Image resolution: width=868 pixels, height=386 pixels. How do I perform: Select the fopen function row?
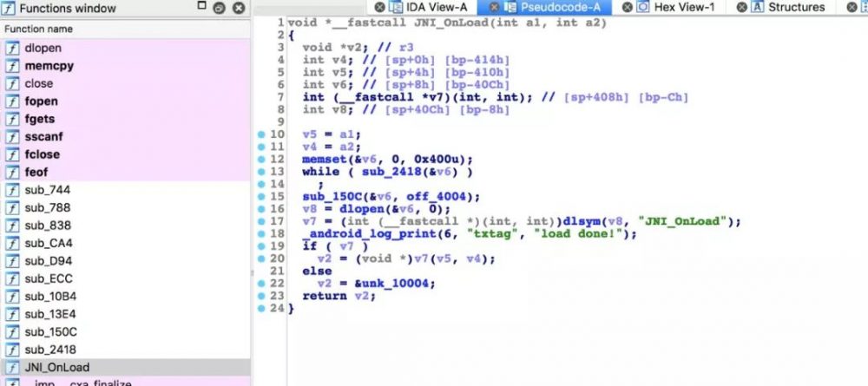coord(125,101)
